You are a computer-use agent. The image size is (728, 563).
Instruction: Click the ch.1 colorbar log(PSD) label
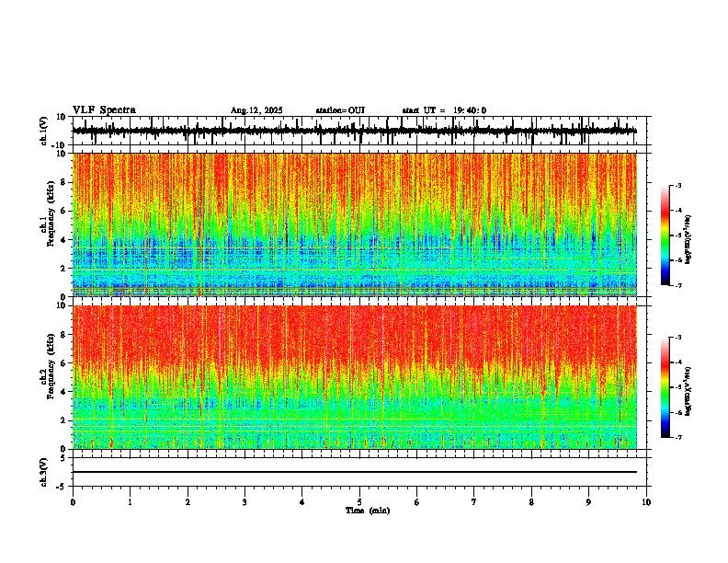(x=688, y=240)
